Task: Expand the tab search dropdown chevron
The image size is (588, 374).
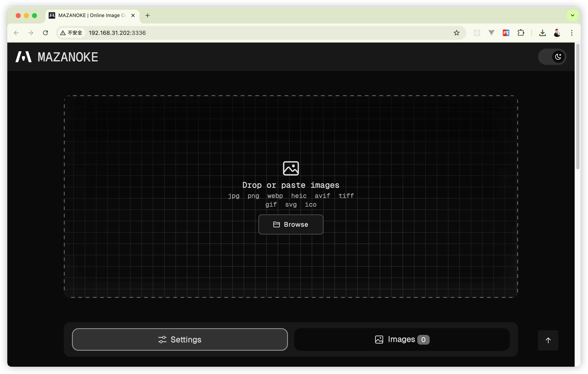Action: pyautogui.click(x=572, y=15)
